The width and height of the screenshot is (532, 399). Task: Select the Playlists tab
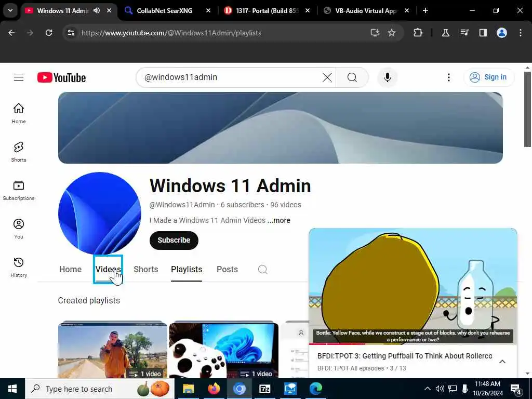(187, 270)
